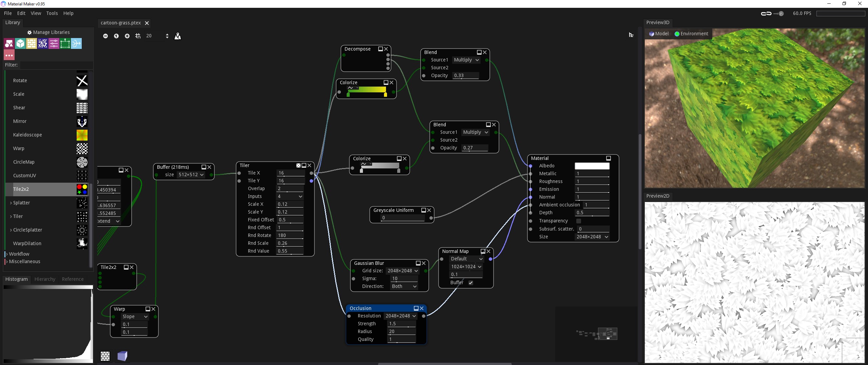Click the purple cube 3D preview icon
The image size is (868, 365).
click(x=122, y=356)
